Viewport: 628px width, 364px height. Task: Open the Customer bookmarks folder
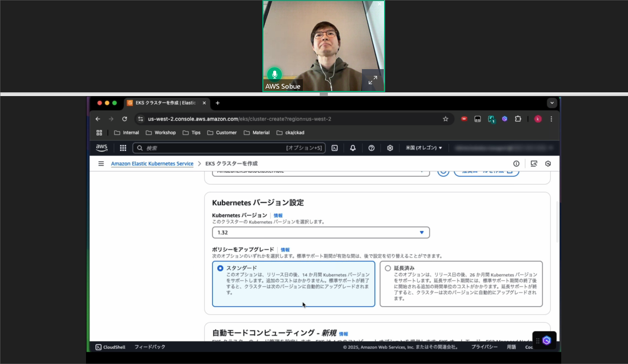[x=222, y=133]
